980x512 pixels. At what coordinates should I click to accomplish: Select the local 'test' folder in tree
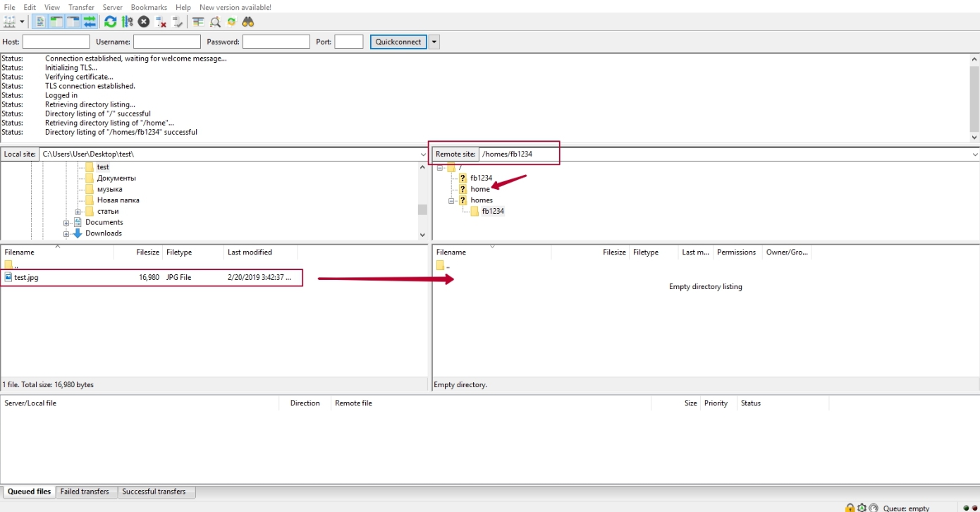103,167
